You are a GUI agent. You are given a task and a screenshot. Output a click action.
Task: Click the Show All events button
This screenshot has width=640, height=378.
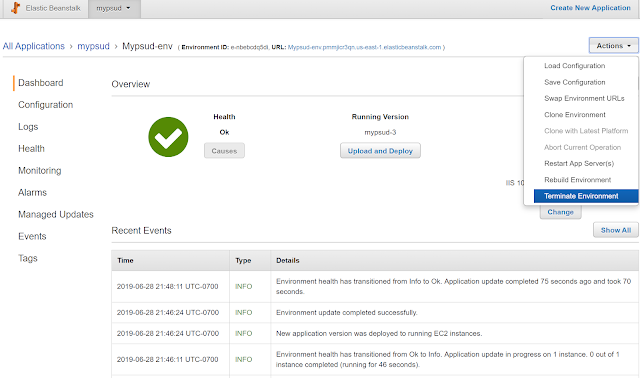point(616,230)
